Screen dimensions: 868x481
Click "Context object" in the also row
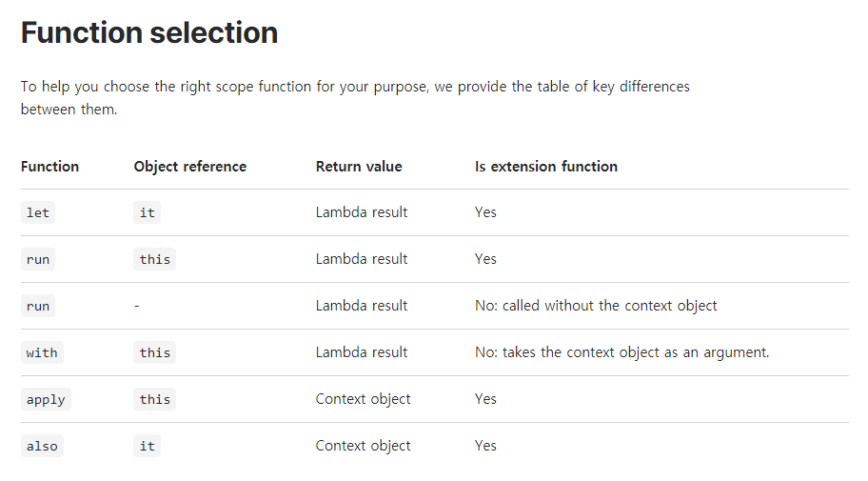coord(363,446)
